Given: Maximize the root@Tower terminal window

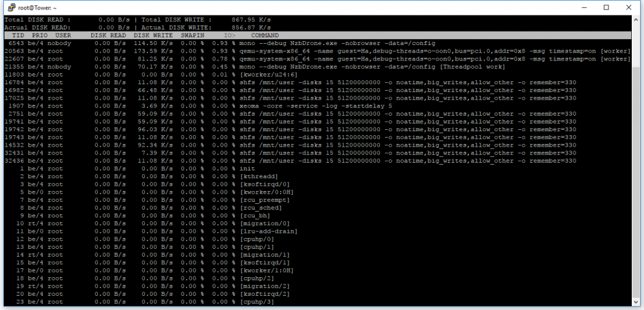Looking at the screenshot, I should [606, 7].
